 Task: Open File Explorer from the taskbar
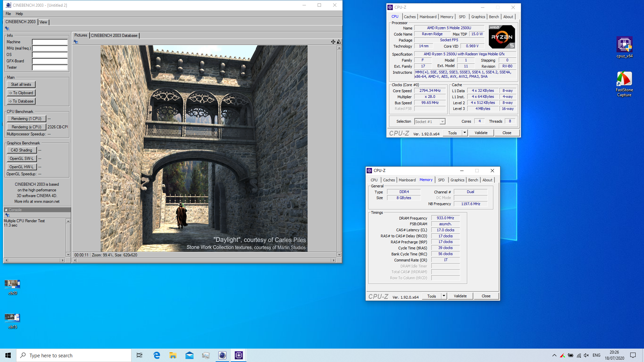point(173,355)
